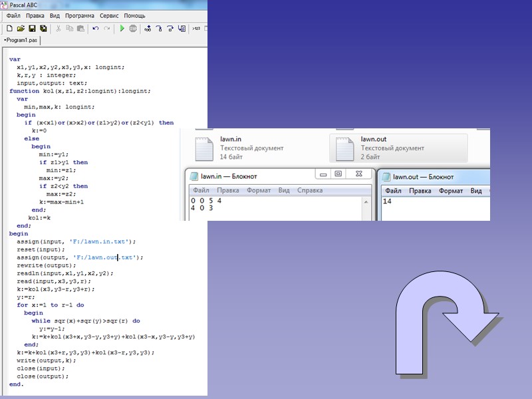Step over using the curved arrow debug icon
Viewport: 532px width, 399px height.
tap(170, 29)
